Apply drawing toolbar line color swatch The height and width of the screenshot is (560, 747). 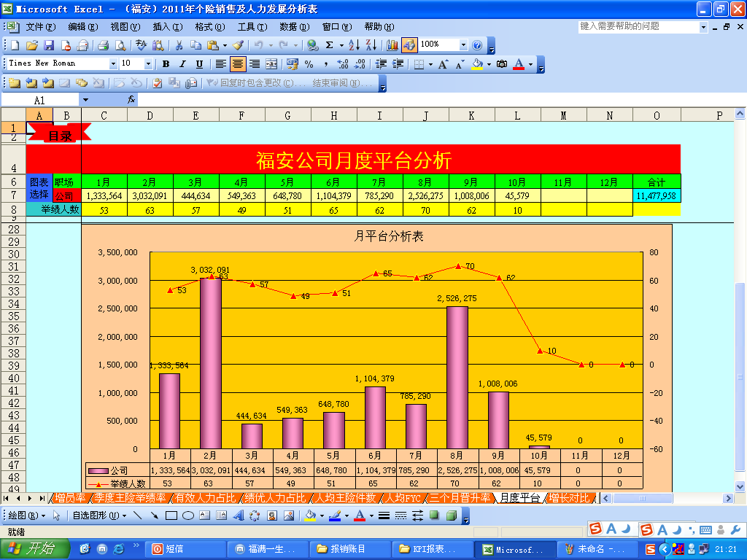pos(334,516)
